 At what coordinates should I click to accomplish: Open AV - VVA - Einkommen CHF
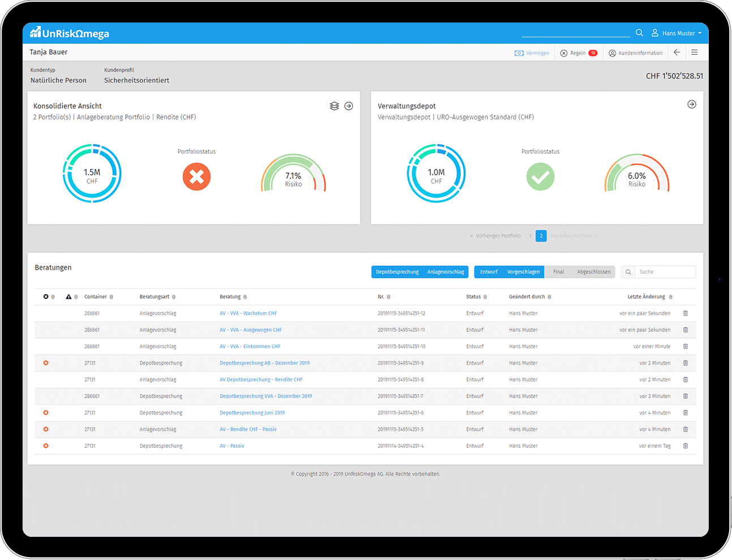(x=250, y=347)
